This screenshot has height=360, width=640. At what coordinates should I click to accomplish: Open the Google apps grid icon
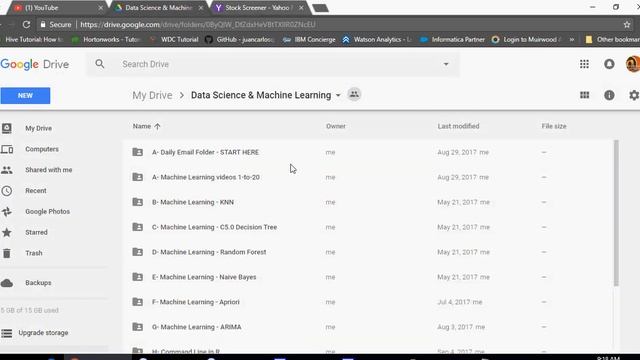tap(584, 64)
